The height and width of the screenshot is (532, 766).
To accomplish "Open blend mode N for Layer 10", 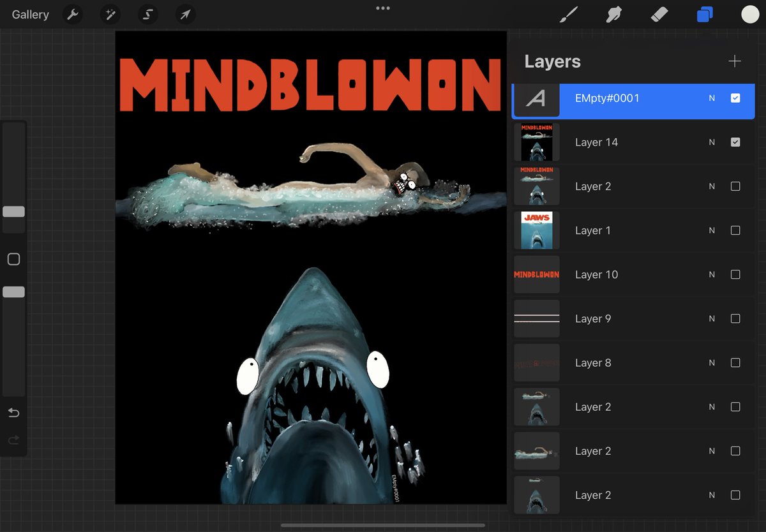I will point(712,274).
